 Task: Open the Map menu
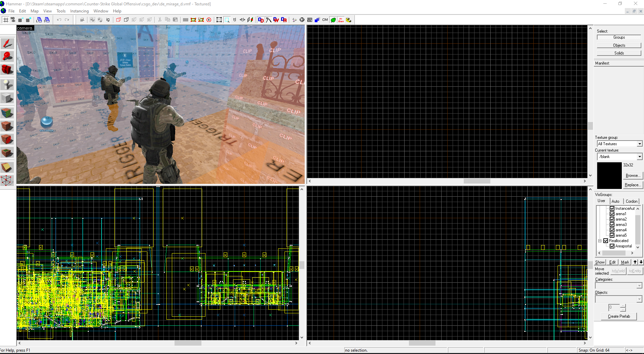point(34,11)
